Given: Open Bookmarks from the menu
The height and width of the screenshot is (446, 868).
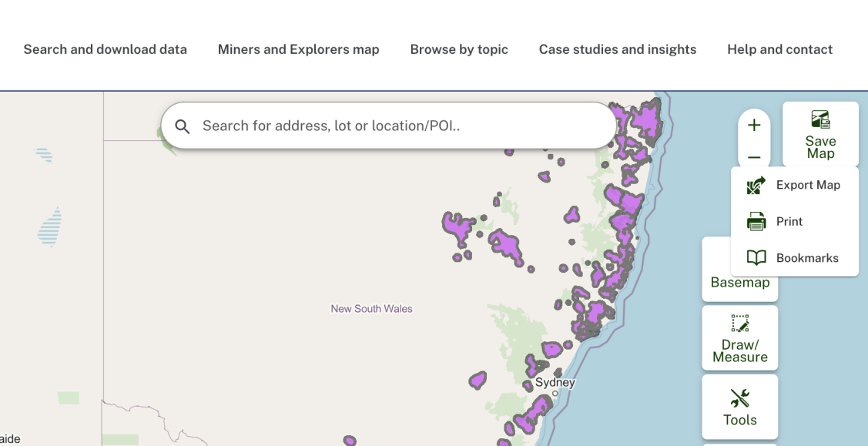Looking at the screenshot, I should point(794,258).
